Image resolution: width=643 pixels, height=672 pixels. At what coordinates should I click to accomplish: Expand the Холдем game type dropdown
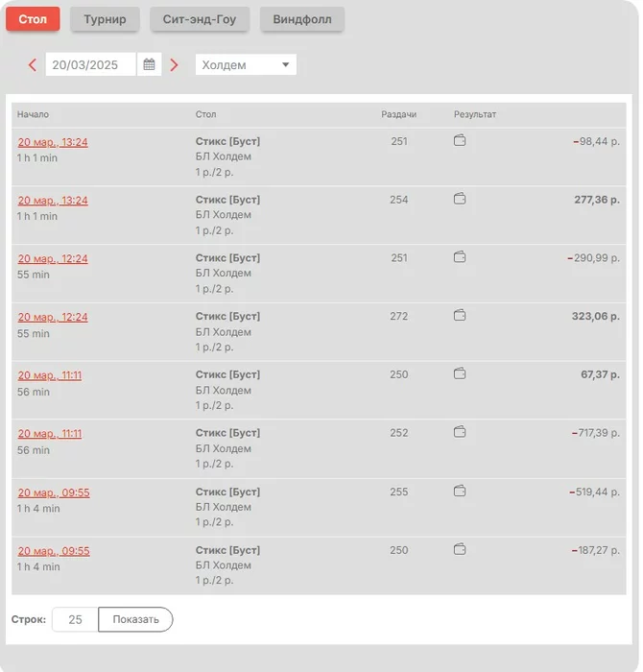click(246, 65)
